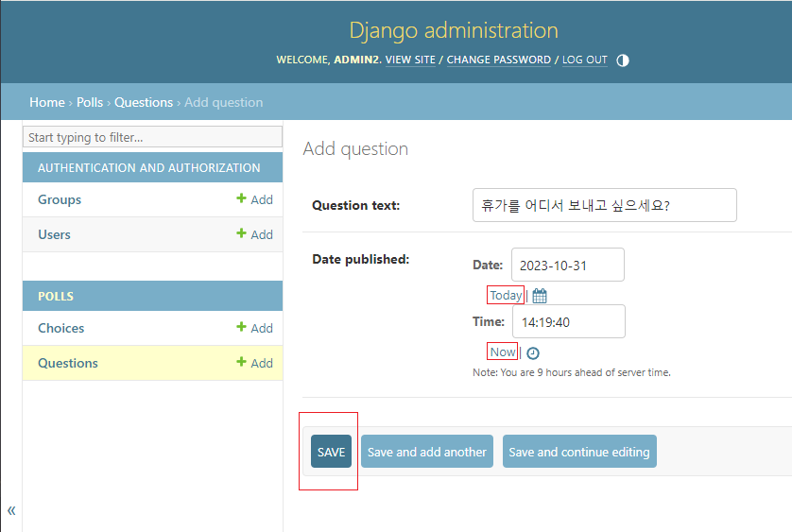Screen dimensions: 792x532
Task: Open the CHANGE PASSWORD link
Action: coord(498,60)
